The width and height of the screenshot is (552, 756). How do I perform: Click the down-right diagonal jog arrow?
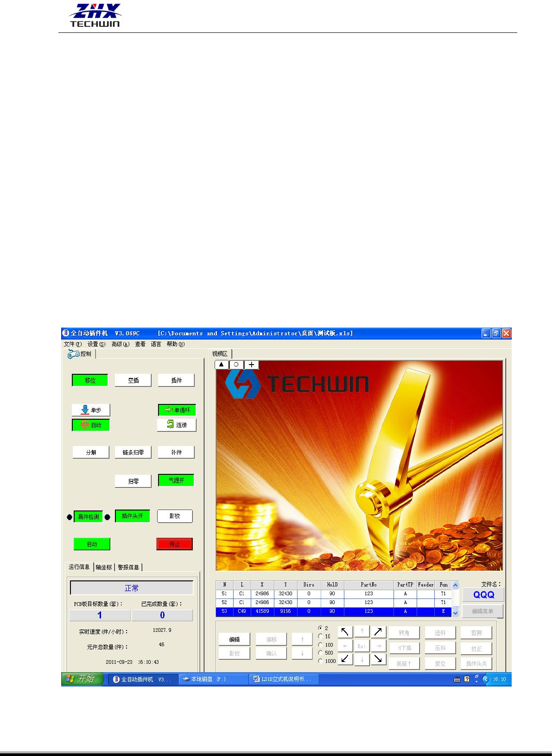coord(379,659)
